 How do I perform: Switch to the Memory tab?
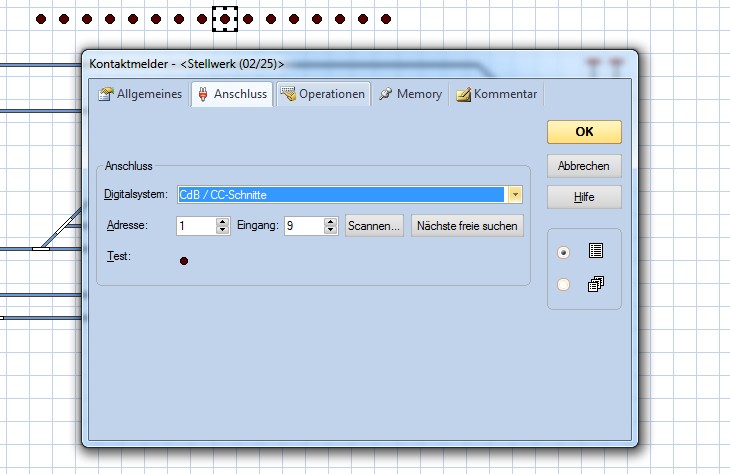(410, 94)
